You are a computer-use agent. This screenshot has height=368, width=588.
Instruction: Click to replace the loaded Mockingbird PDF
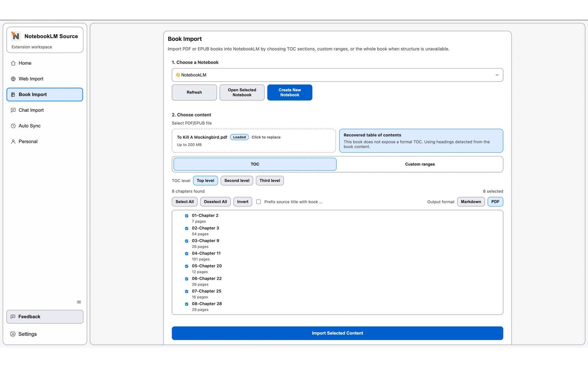tap(266, 137)
